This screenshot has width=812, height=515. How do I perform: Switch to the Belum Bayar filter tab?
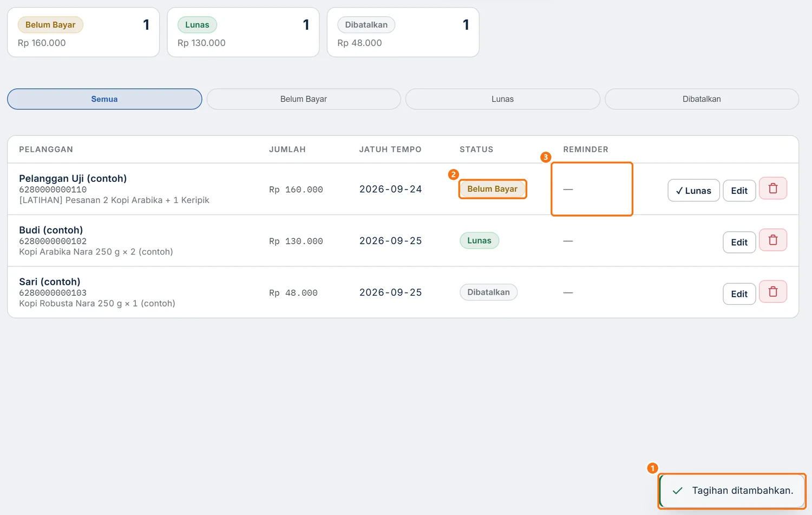304,99
